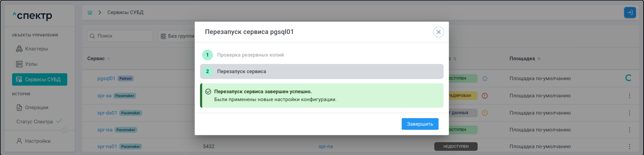Viewport: 644px width, 155px height.
Task: Click the logout icon in top-right corner
Action: pyautogui.click(x=629, y=12)
